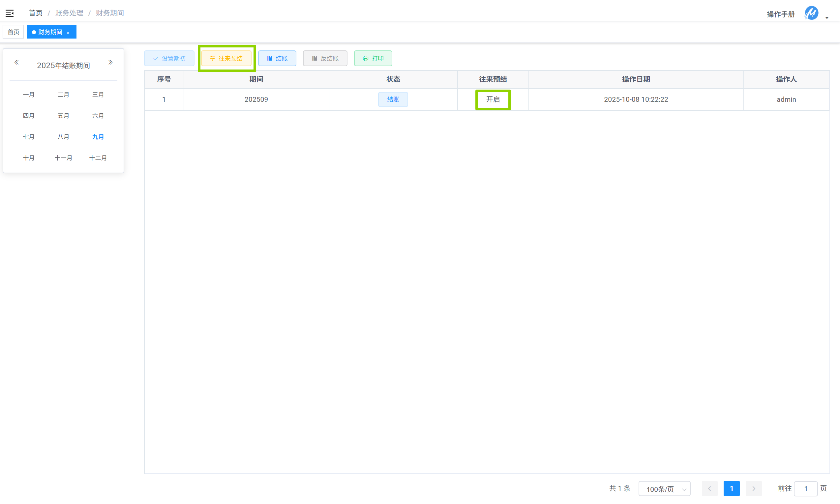The height and width of the screenshot is (504, 840).
Task: Open the 100条/页 page size dropdown
Action: [x=664, y=489]
